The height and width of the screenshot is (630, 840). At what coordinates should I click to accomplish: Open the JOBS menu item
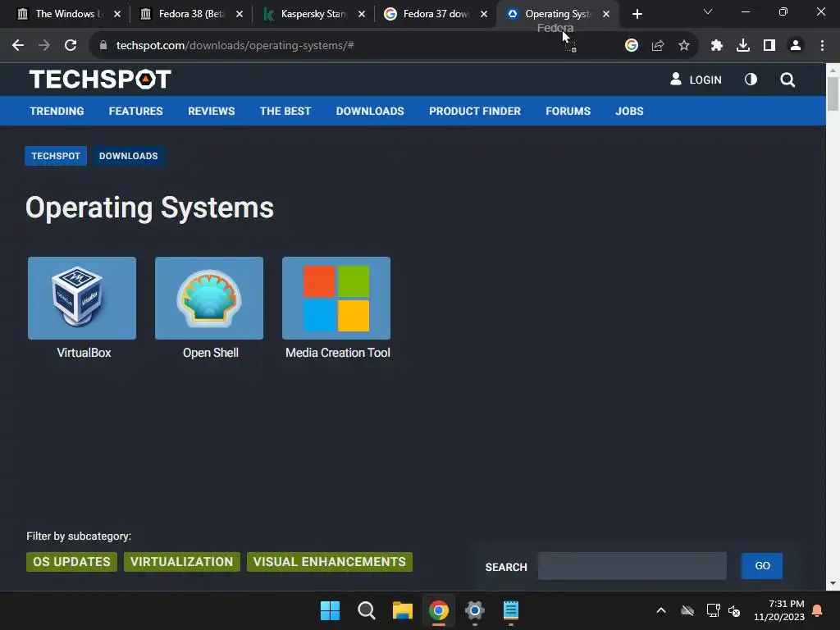click(x=629, y=111)
